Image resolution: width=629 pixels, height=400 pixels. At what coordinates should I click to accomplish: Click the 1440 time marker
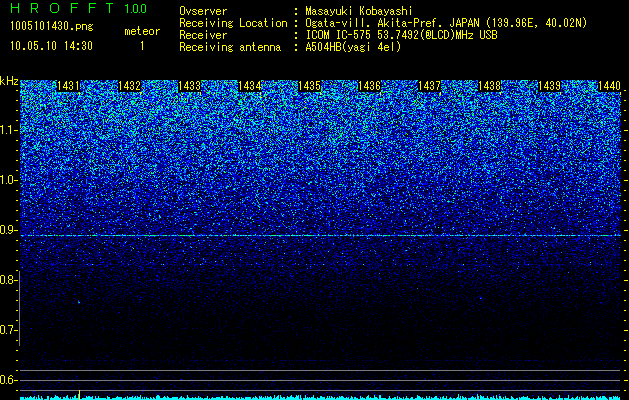tap(609, 86)
